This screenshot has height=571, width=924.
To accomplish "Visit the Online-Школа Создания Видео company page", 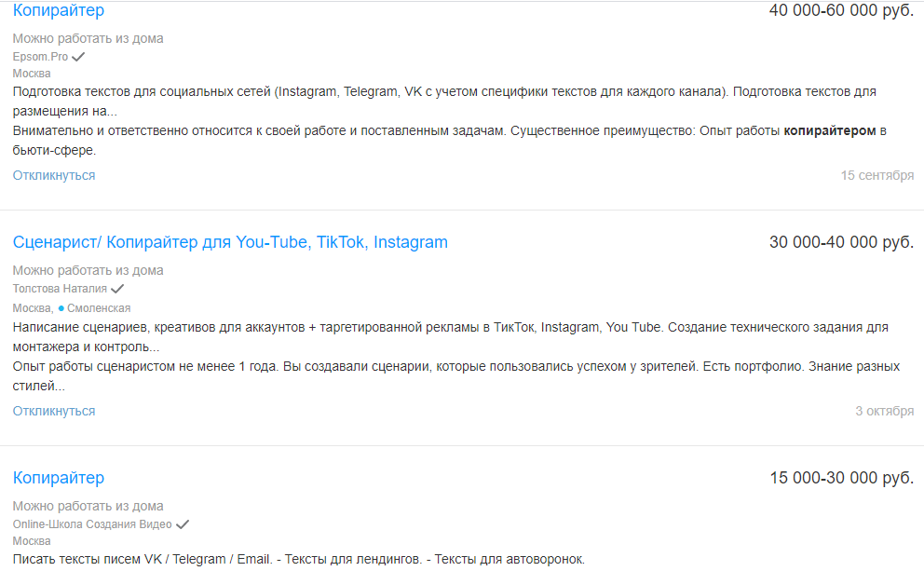I will [92, 524].
